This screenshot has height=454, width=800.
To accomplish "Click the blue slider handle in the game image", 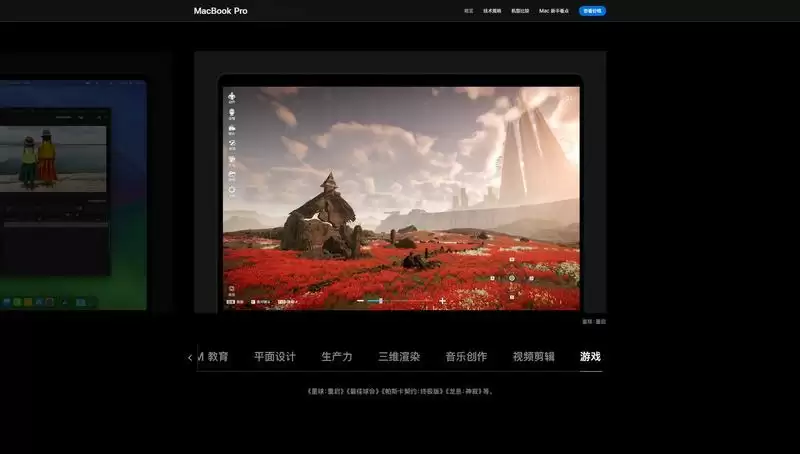I will tap(381, 301).
